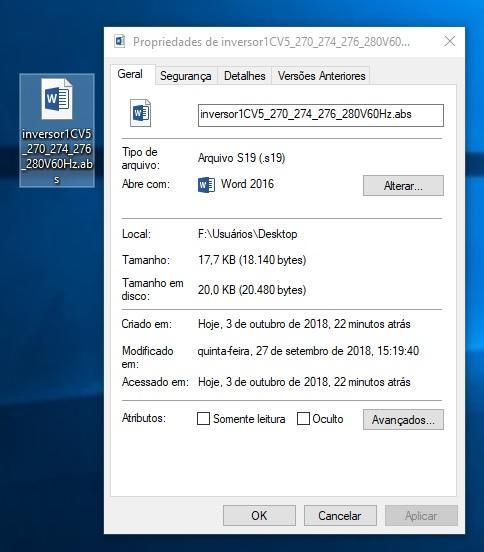Click the F:\Usuários\Desktop location text

click(247, 234)
